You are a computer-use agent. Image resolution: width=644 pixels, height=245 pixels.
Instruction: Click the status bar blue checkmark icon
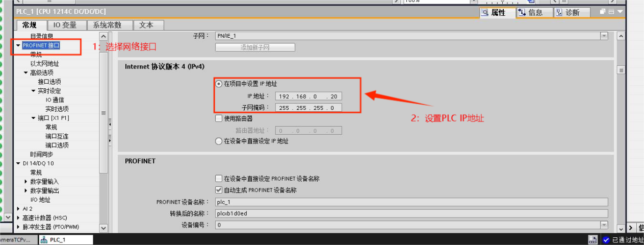pos(606,239)
